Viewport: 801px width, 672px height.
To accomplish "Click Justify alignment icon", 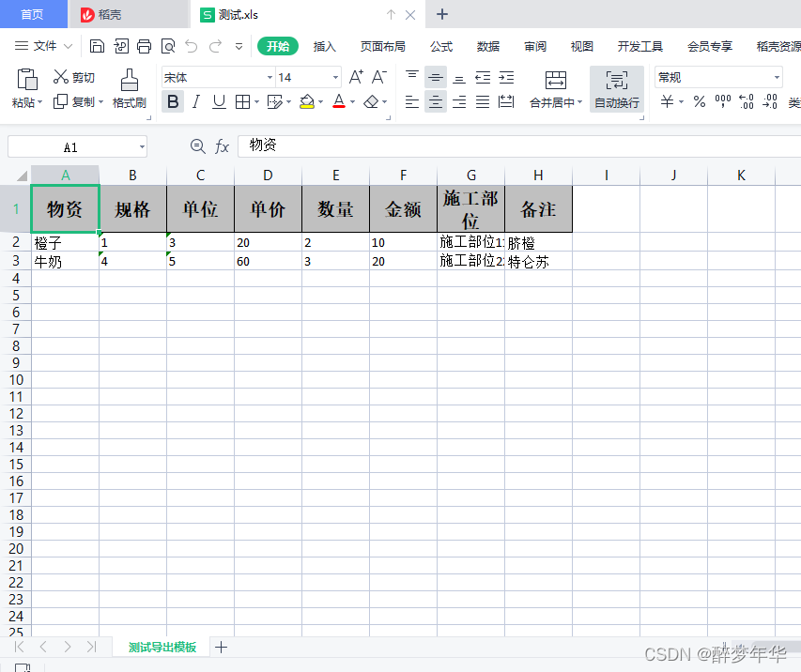I will 483,101.
